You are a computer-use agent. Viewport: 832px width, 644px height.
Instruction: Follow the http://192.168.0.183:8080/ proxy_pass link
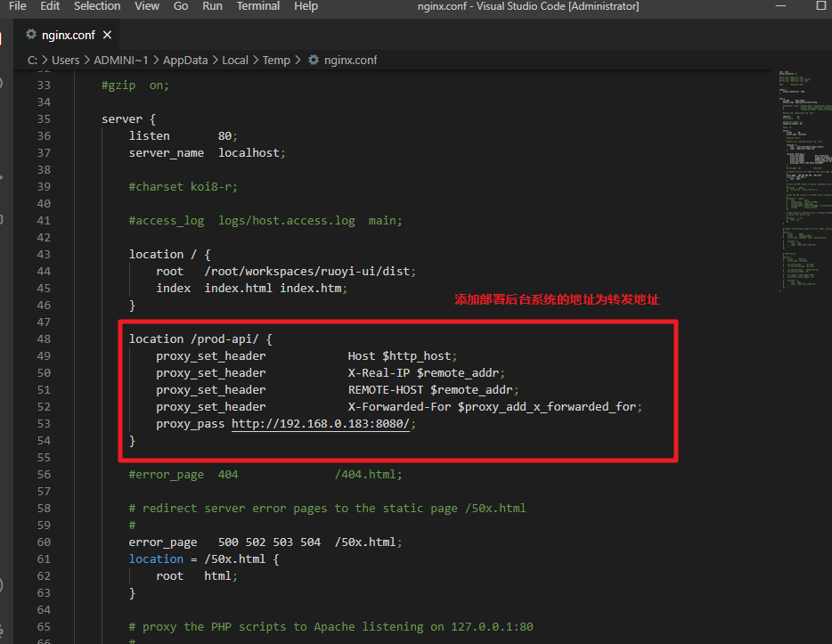coord(321,424)
